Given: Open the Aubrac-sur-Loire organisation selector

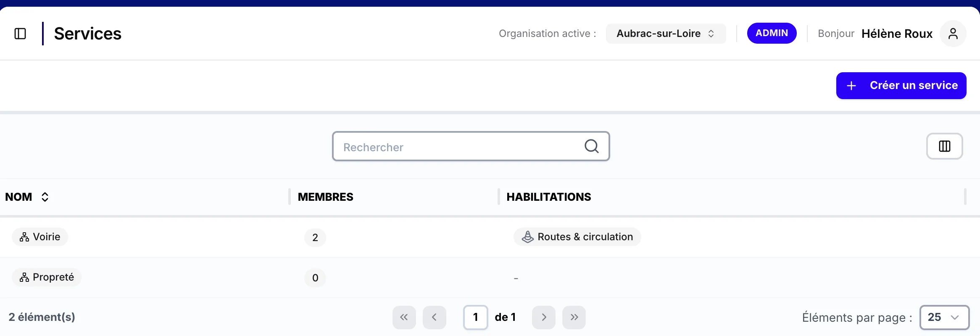Looking at the screenshot, I should (x=666, y=34).
